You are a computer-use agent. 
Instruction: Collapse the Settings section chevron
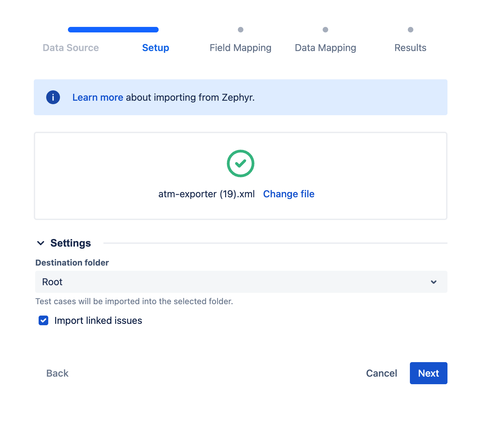(x=41, y=243)
